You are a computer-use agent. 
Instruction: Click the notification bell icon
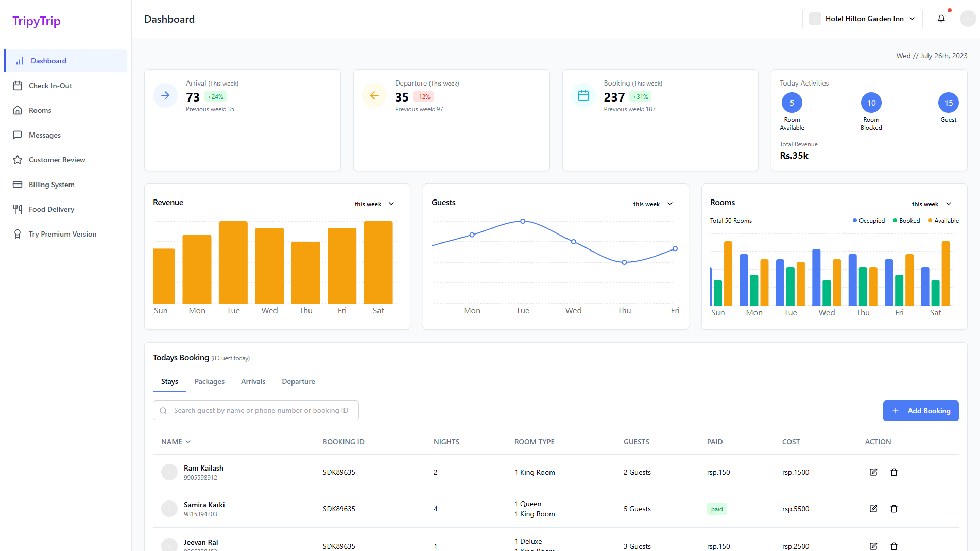click(x=941, y=19)
